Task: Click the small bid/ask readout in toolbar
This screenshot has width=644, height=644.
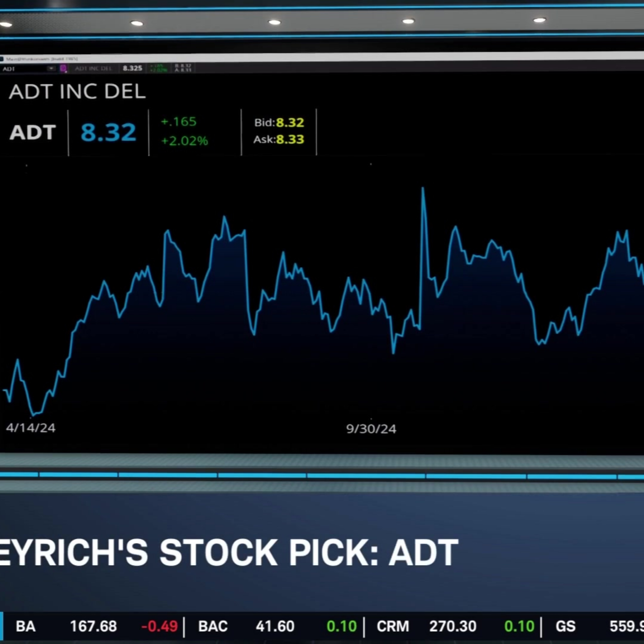Action: (183, 68)
